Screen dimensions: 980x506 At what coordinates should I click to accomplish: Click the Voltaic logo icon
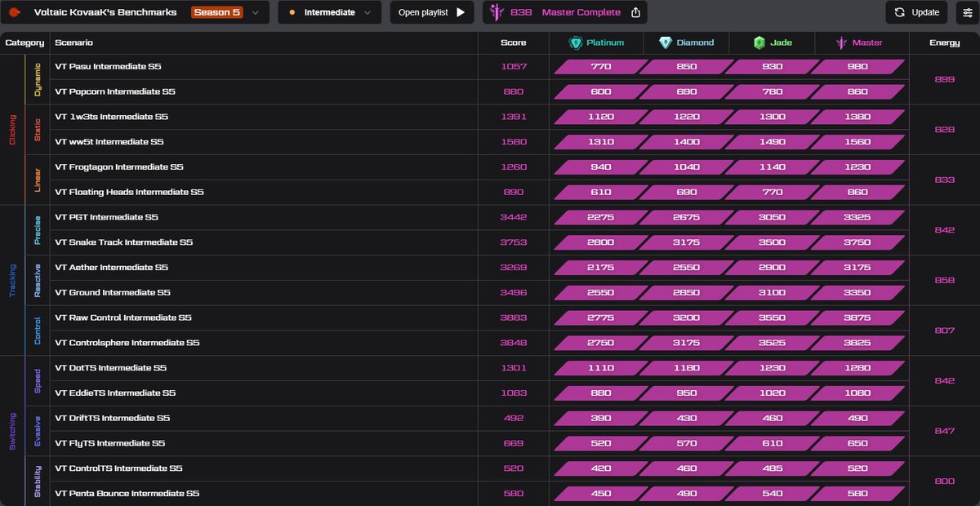(14, 12)
